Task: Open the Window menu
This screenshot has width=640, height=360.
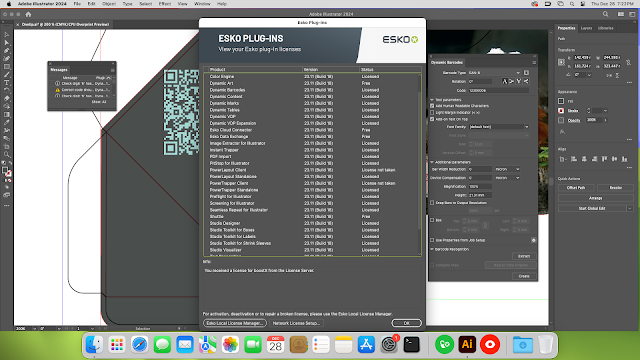Action: pos(202,4)
